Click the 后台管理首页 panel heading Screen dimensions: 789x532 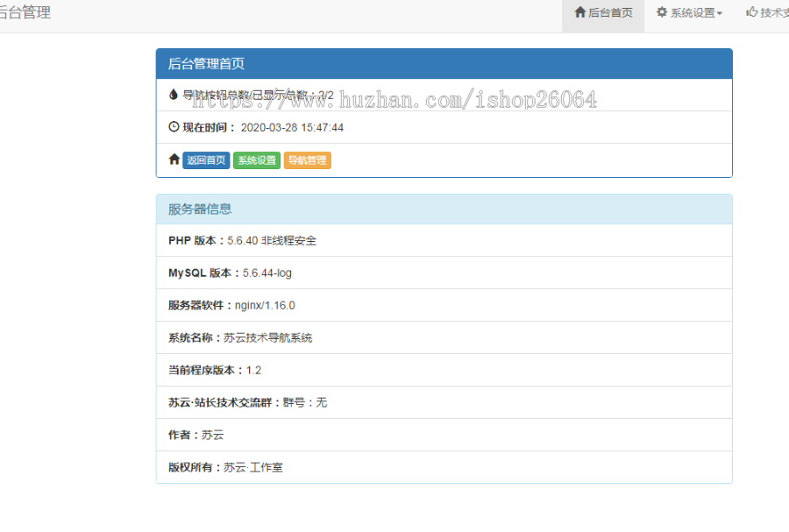coord(444,64)
